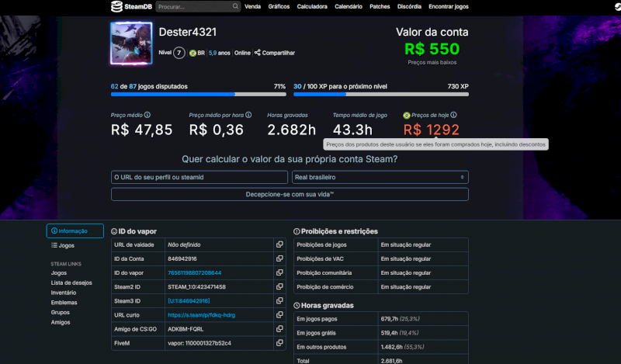Click the level 7 badge circle
The image size is (621, 364).
[179, 53]
